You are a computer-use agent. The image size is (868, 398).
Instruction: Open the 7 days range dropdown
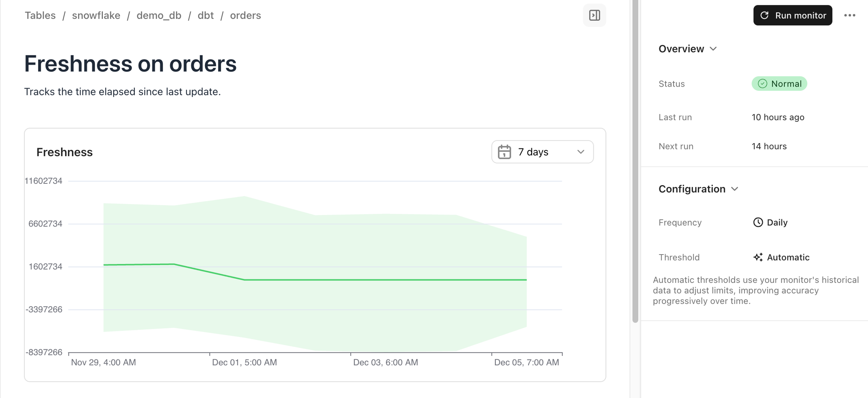click(542, 152)
